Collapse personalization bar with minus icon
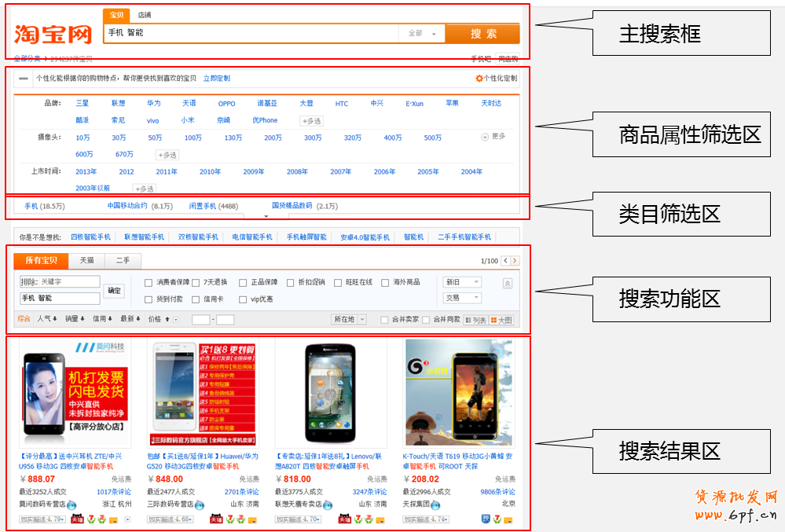The height and width of the screenshot is (532, 785). coord(24,79)
